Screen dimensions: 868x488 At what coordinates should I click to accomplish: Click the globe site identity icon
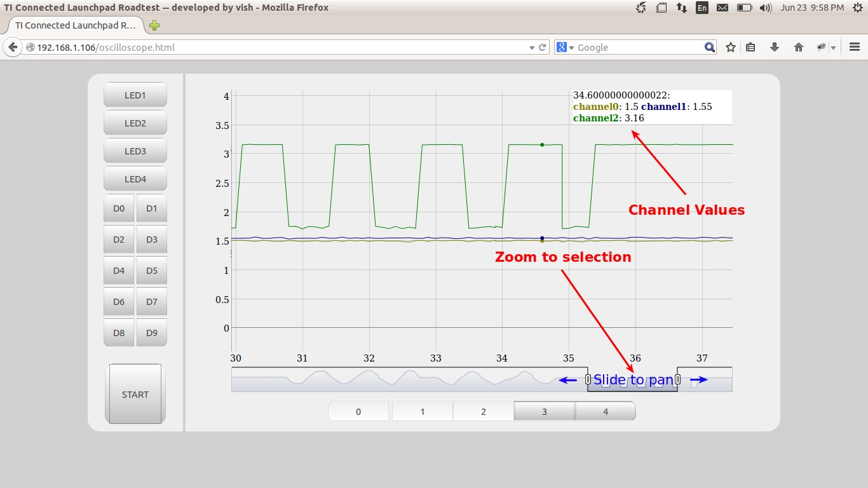(x=30, y=48)
